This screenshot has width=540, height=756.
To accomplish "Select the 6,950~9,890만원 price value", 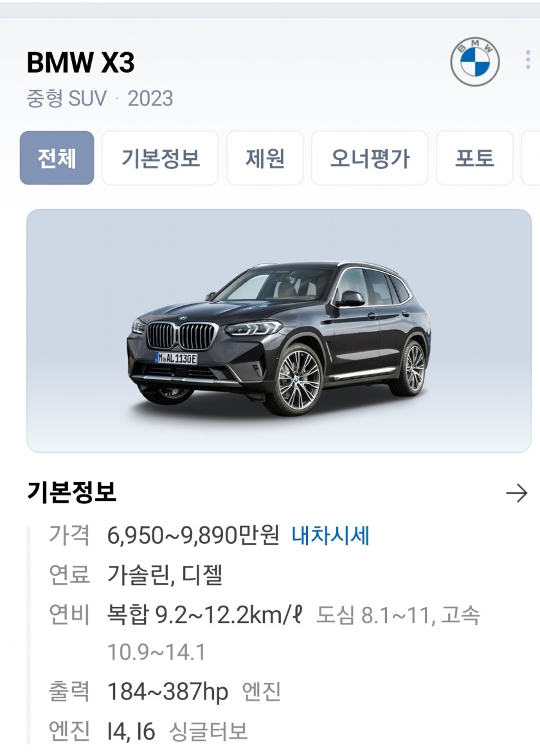I will tap(194, 535).
